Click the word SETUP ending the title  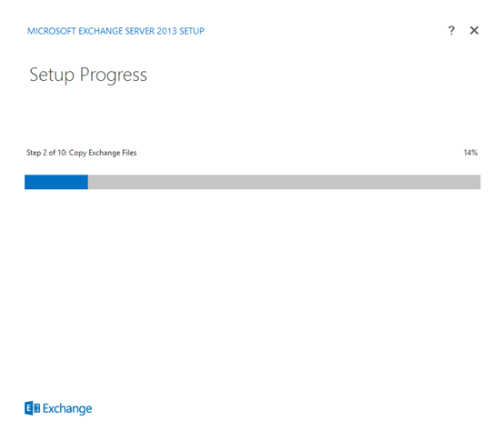[192, 31]
